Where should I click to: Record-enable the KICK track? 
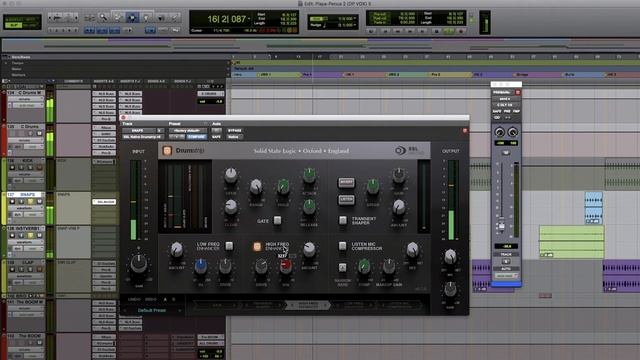pyautogui.click(x=12, y=167)
